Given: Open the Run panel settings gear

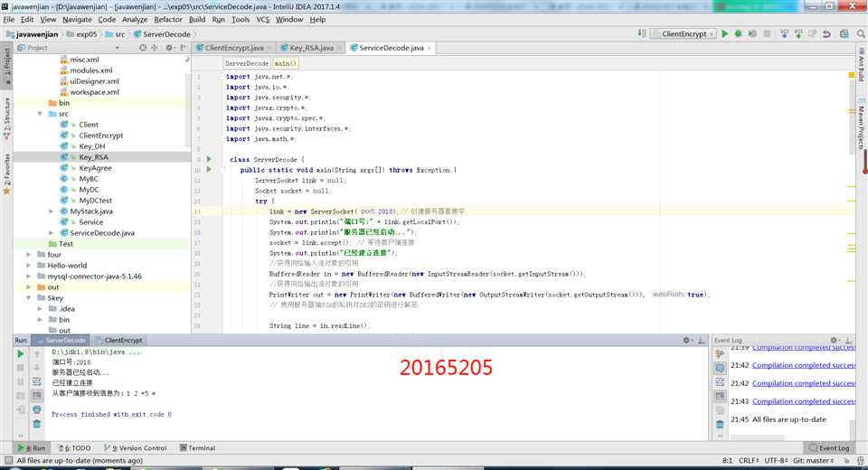Looking at the screenshot, I should pyautogui.click(x=687, y=340).
